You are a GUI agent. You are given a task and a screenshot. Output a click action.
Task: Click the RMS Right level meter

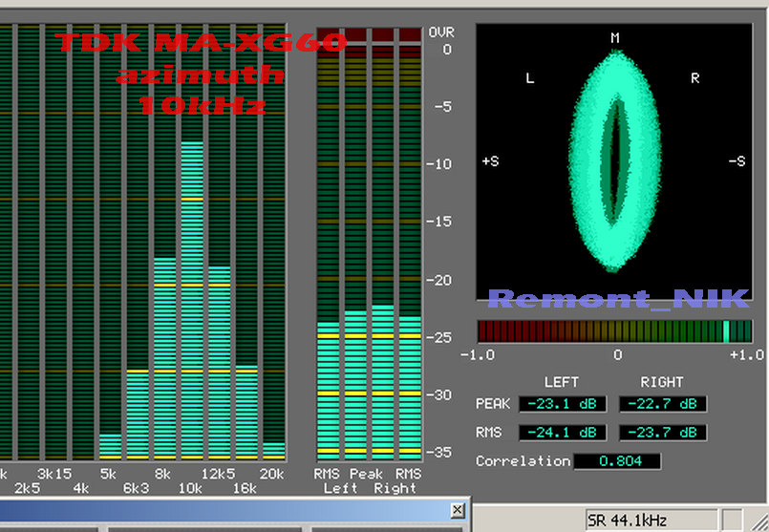coord(410,382)
